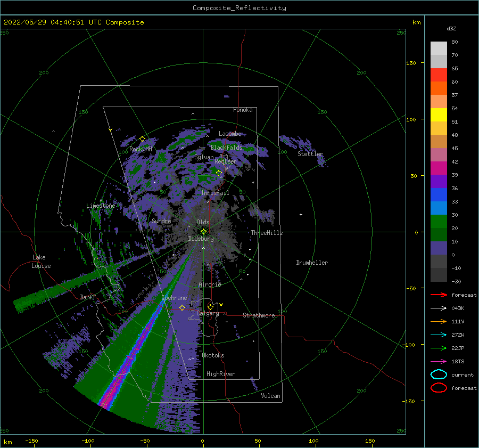Click the Okotoks town label
Screen dimensions: 479x448
coord(213,355)
